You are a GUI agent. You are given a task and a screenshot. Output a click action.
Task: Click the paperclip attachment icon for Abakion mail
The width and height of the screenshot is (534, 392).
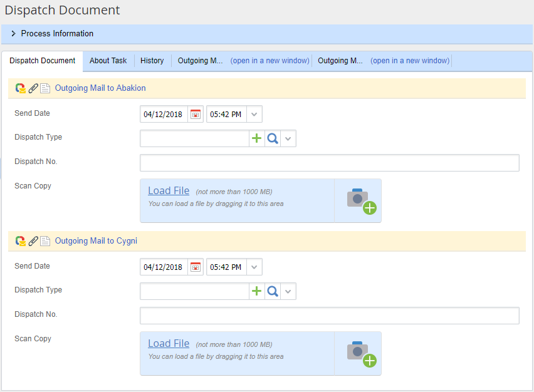coord(33,88)
